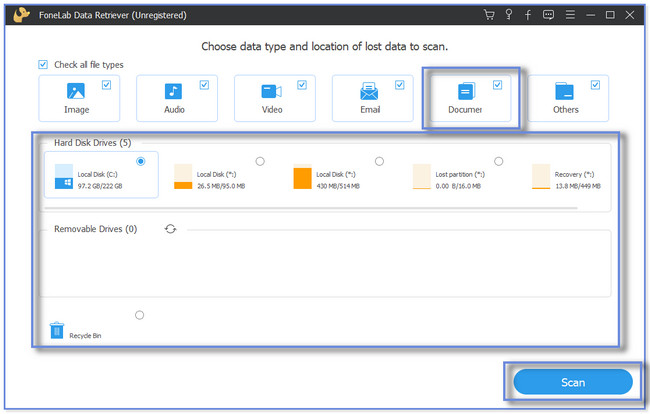Click the FoneLab app logo
This screenshot has width=650, height=414.
pyautogui.click(x=21, y=15)
